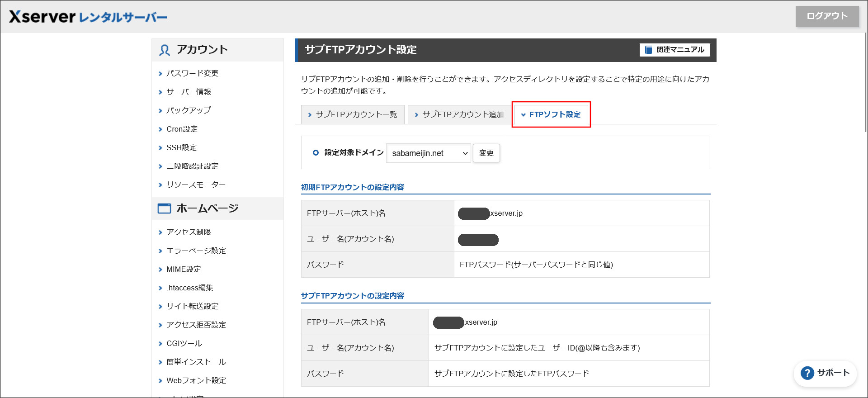The height and width of the screenshot is (398, 868).
Task: Open サーバー情報 link
Action: pos(189,92)
